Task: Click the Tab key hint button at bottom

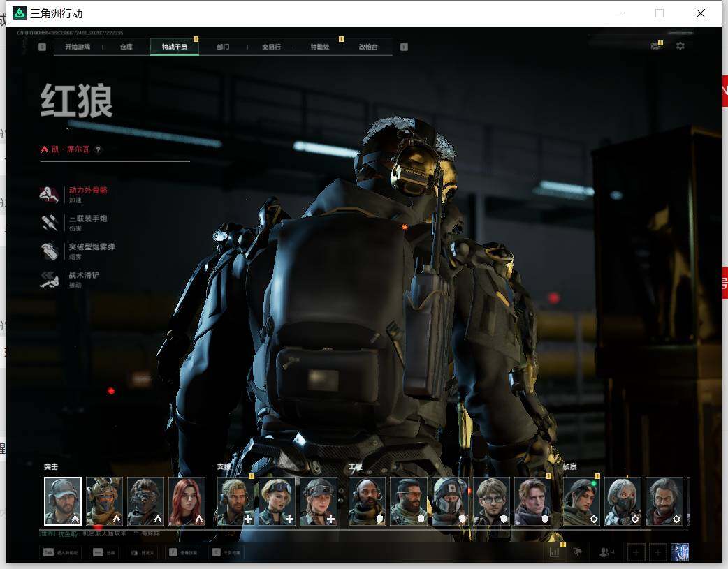Action: coord(61,552)
